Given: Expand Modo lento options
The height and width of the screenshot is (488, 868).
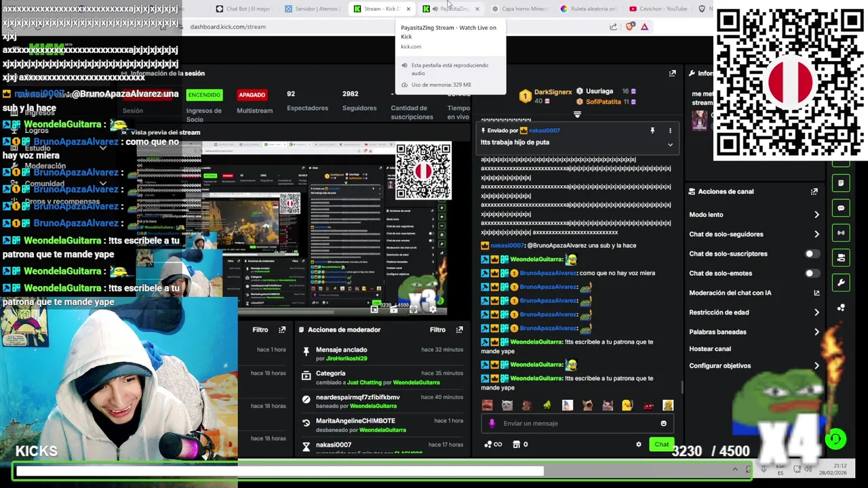Looking at the screenshot, I should 816,215.
